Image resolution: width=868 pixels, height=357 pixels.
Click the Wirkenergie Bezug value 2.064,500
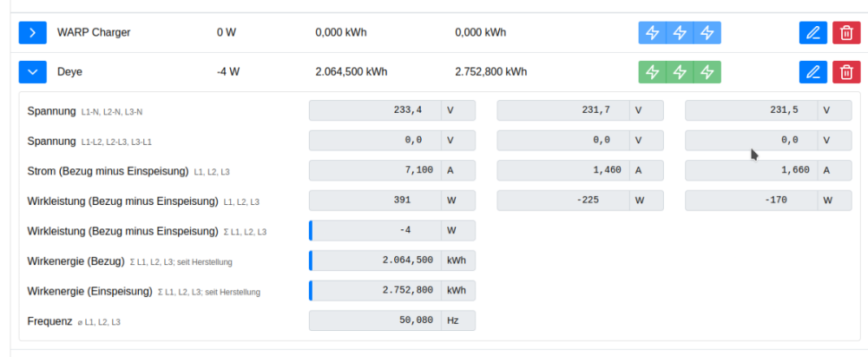(377, 261)
